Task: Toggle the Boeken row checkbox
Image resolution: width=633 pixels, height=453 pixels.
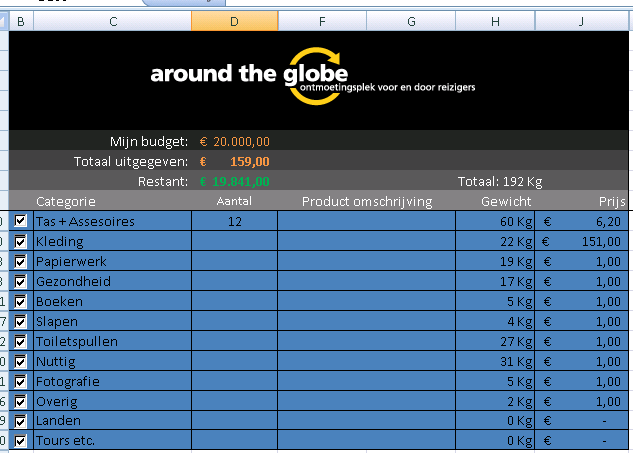Action: (20, 302)
